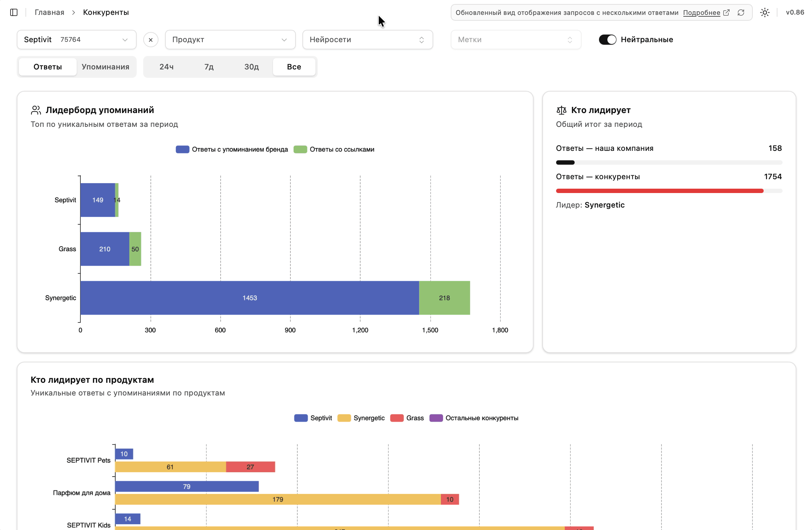Click the value 1754 for конкуренты
This screenshot has width=812, height=530.
pyautogui.click(x=773, y=177)
